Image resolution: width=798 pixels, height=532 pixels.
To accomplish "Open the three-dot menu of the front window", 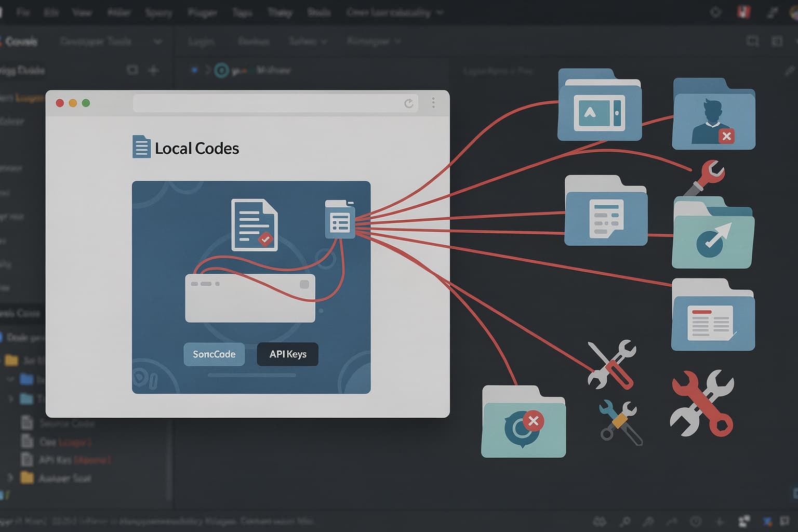I will pyautogui.click(x=433, y=102).
